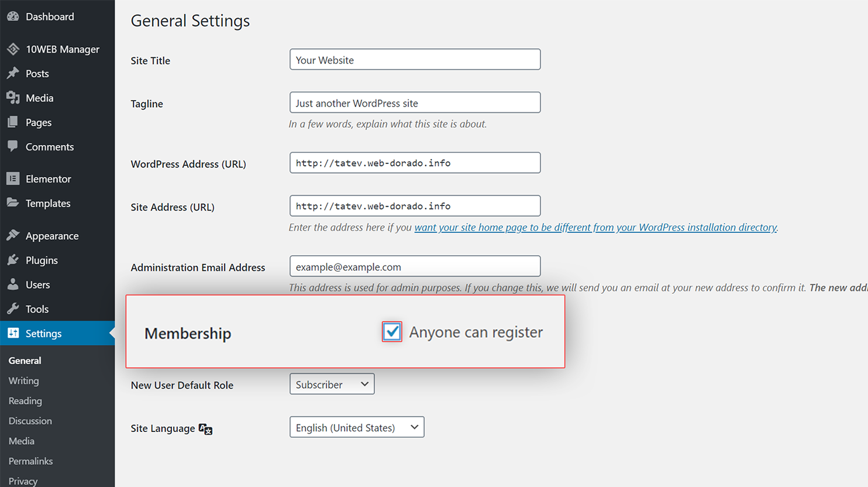This screenshot has width=868, height=487.
Task: Click the Tagline input field
Action: [x=415, y=102]
